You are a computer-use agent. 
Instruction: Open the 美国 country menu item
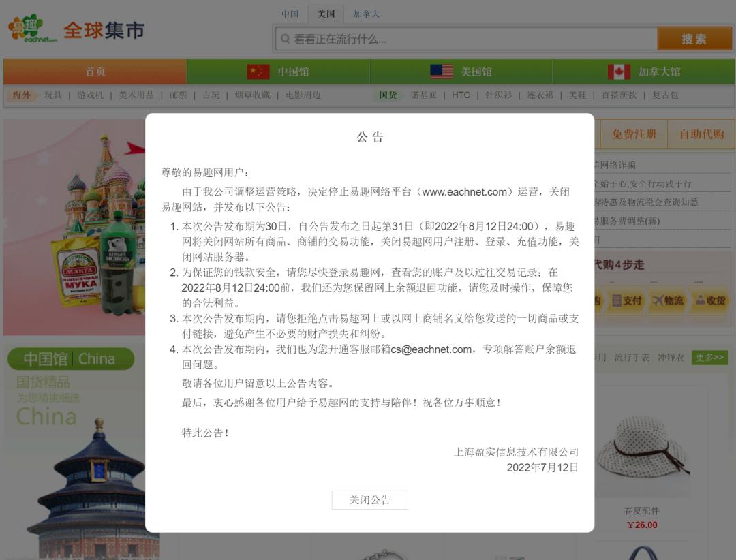tap(326, 14)
